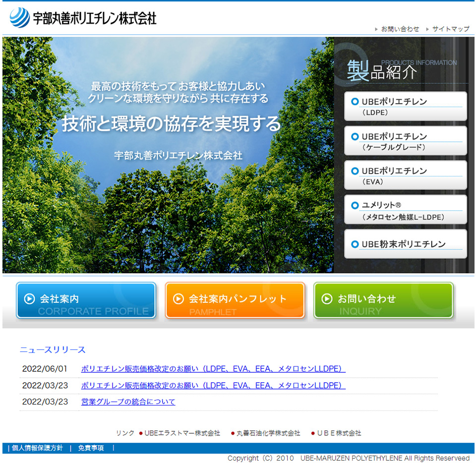Click the blue circle icon beside UBE粉末ポリエチレン
Screen dimensions: 476x463
[x=355, y=244]
